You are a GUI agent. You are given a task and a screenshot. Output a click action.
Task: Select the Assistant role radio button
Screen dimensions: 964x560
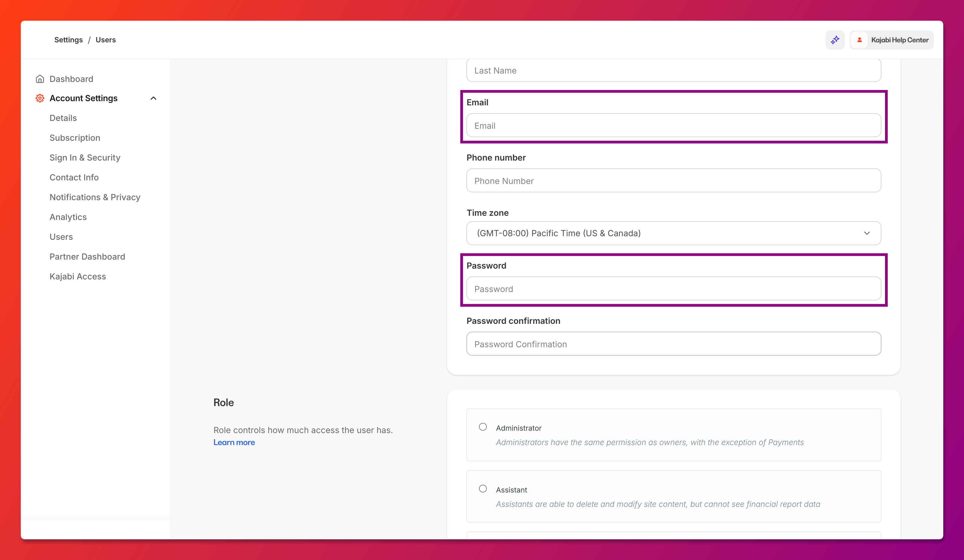(483, 489)
